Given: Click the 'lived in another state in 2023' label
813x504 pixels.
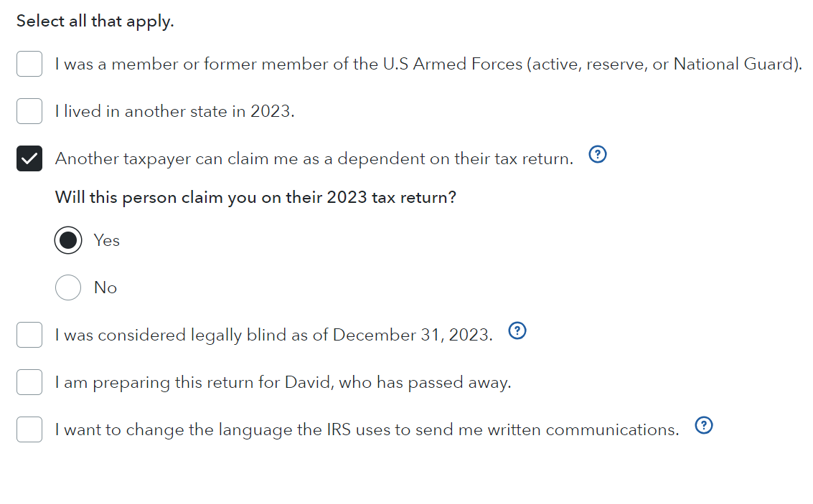Looking at the screenshot, I should 175,111.
